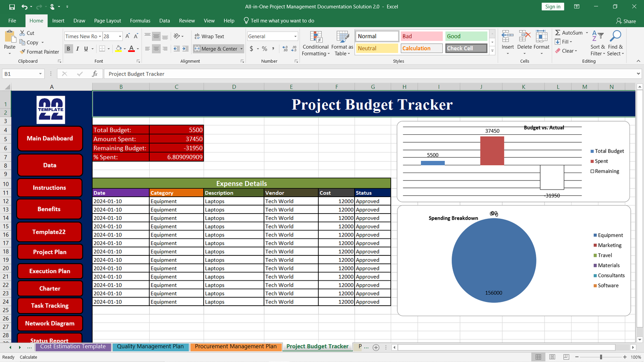Screen dimensions: 644x362
Task: Open the Procurement Management Plan sheet tab
Action: coord(236,346)
